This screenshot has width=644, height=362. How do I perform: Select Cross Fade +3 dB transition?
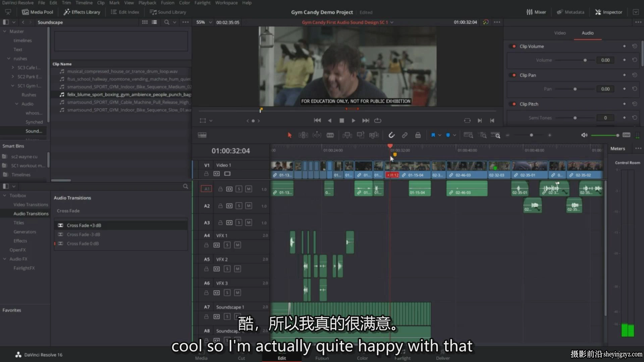pyautogui.click(x=121, y=225)
